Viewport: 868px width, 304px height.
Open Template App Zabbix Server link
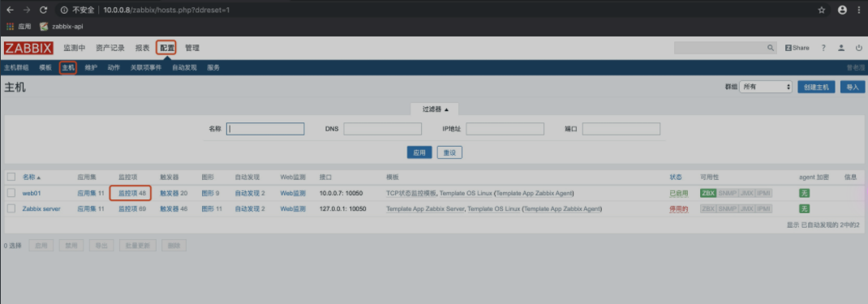pos(425,209)
